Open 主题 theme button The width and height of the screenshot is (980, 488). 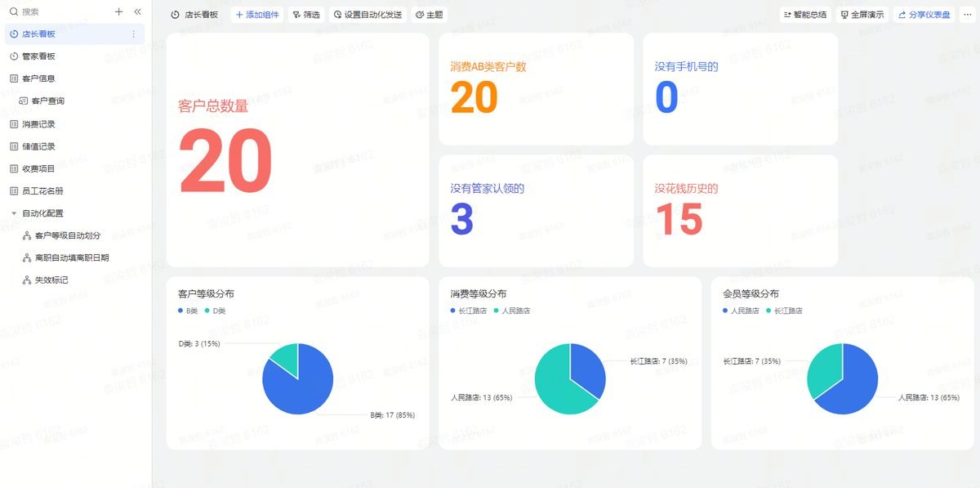point(429,15)
